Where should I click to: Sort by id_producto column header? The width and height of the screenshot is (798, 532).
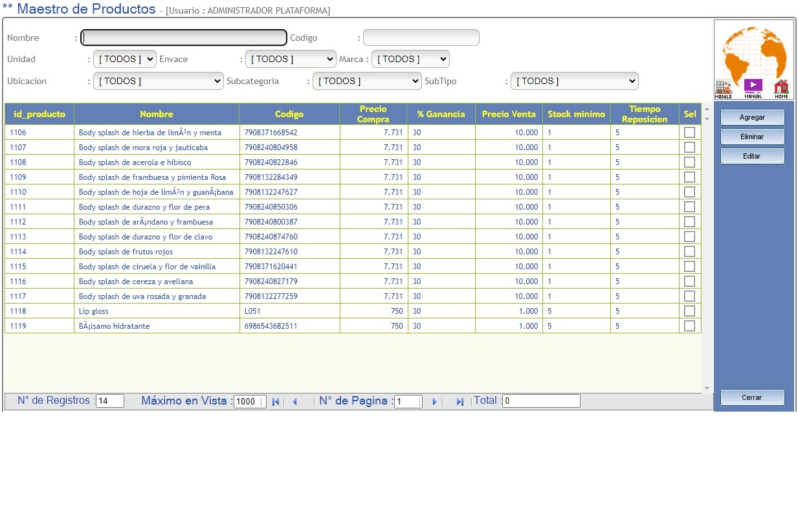coord(39,114)
